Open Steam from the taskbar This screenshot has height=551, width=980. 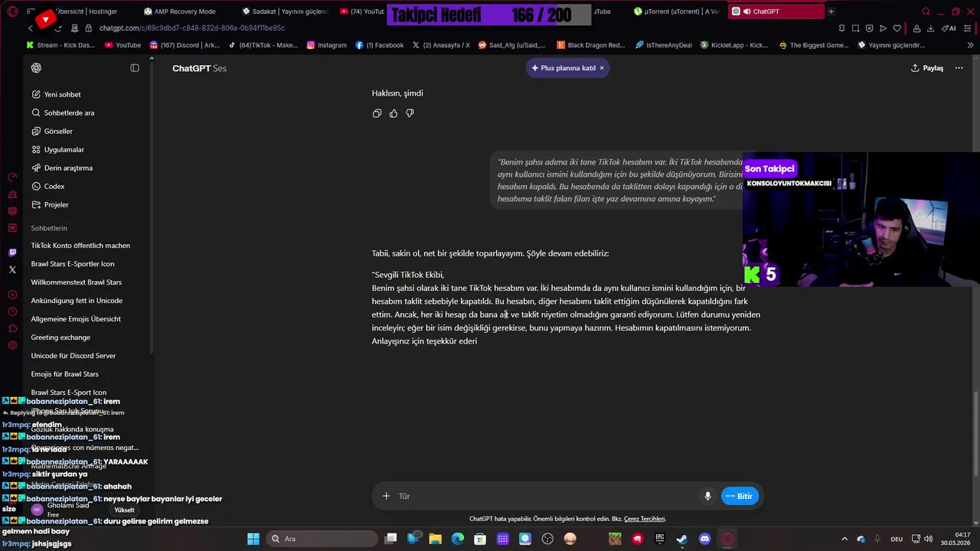click(x=681, y=539)
